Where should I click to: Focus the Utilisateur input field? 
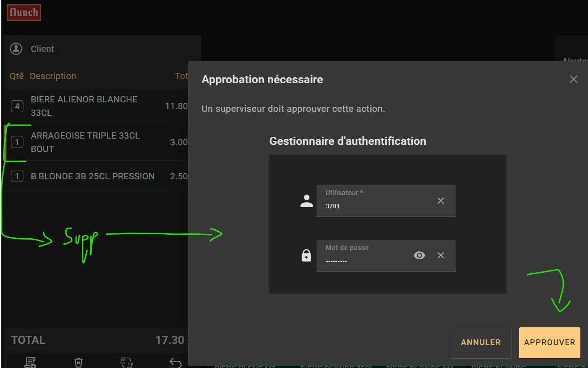pos(373,206)
